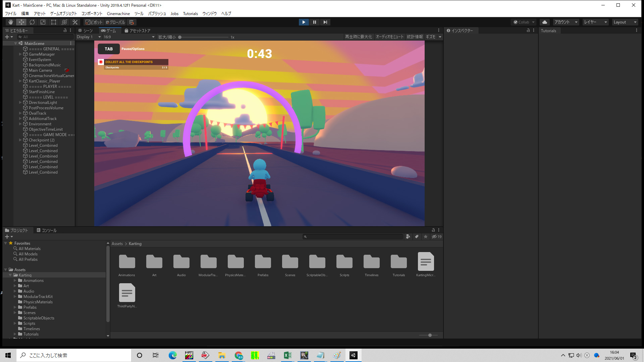Open the ModularTrackKit folder icon in grid
This screenshot has width=644, height=362.
208,261
